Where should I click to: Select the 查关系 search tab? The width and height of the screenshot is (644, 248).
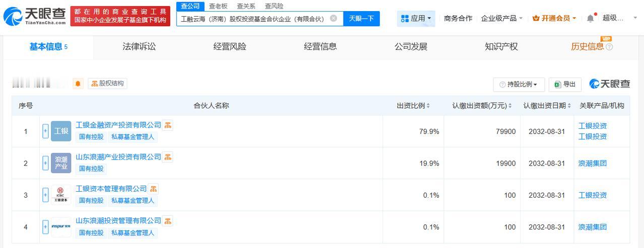click(246, 6)
